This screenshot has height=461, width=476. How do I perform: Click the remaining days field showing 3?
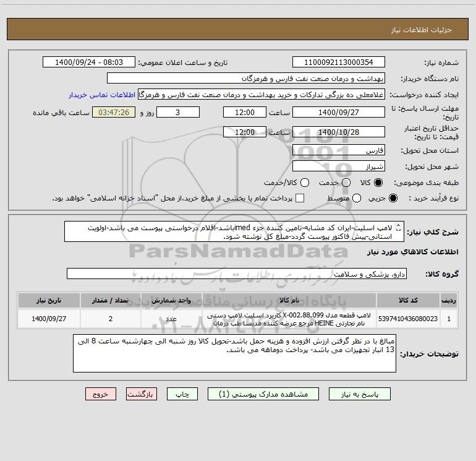point(178,113)
